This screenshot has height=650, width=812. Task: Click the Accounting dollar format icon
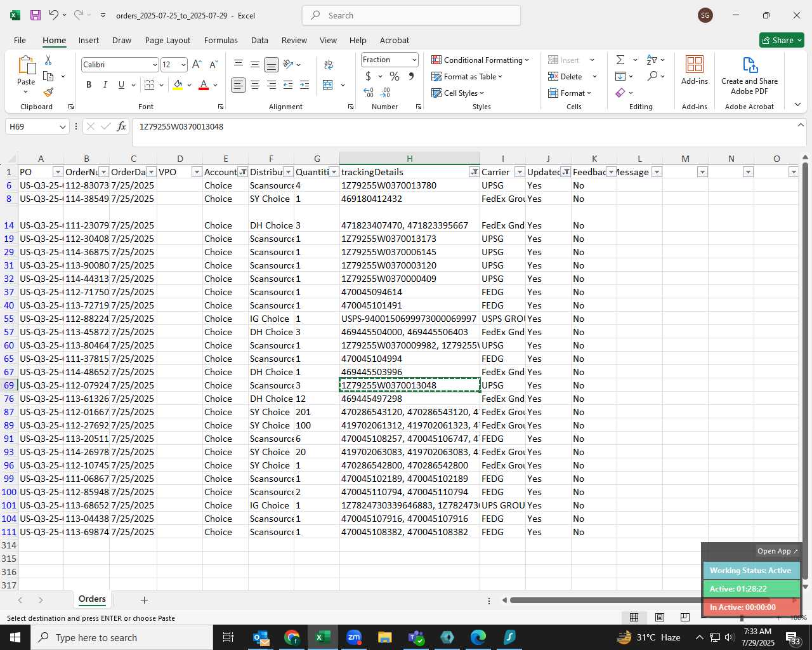coord(368,76)
